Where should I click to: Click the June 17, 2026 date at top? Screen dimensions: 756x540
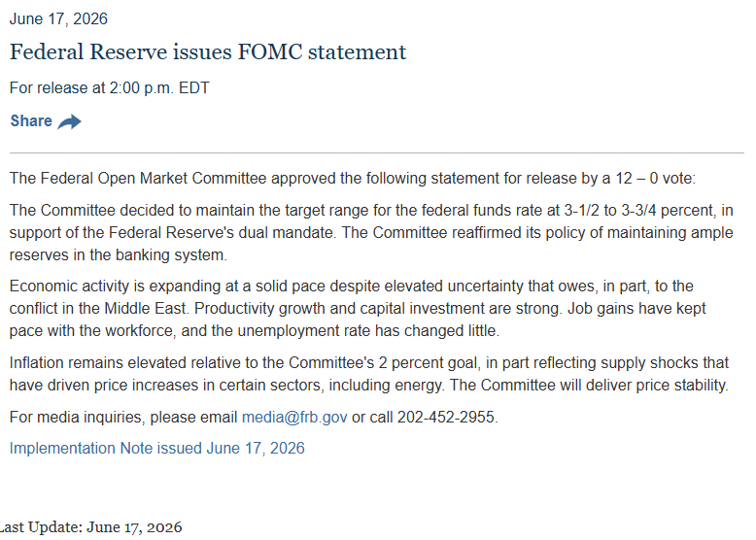click(x=58, y=18)
